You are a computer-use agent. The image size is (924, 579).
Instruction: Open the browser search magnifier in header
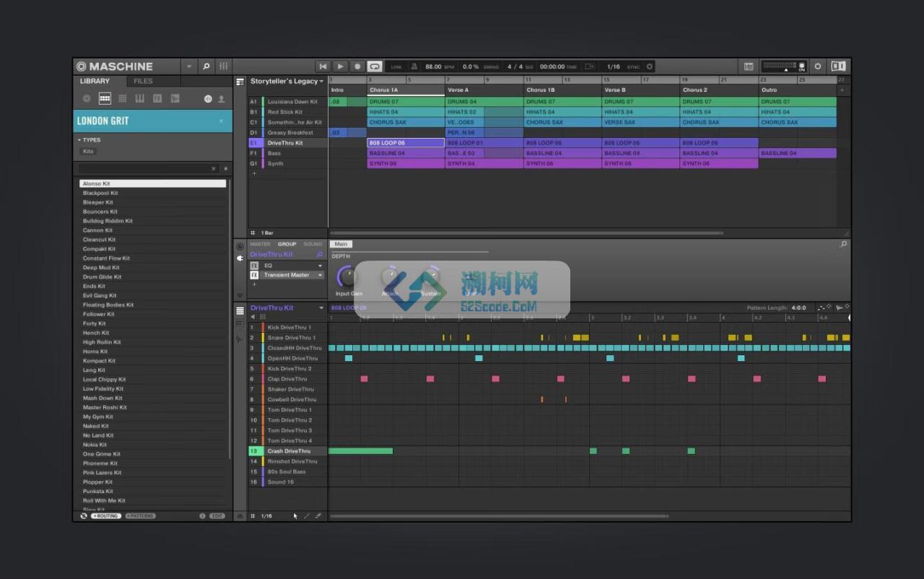(206, 66)
